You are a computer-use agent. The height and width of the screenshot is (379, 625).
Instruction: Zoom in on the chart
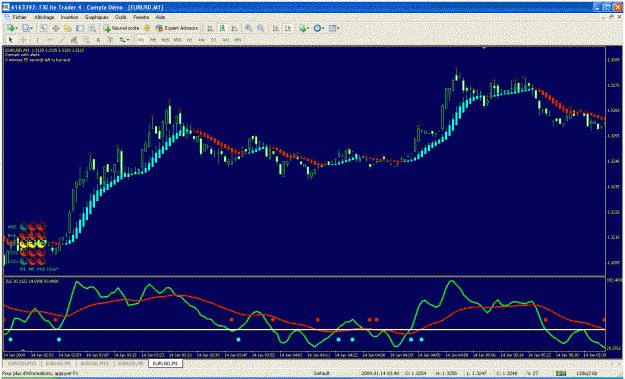(x=248, y=28)
